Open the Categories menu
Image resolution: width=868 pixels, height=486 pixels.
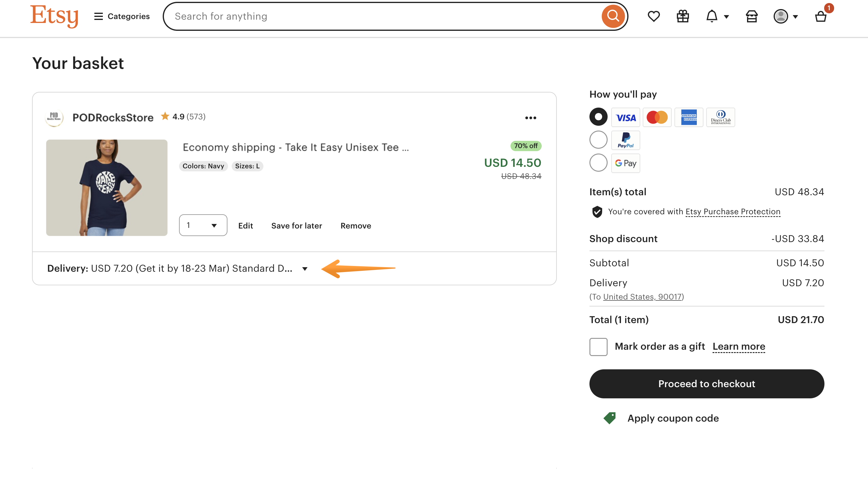[x=121, y=16]
